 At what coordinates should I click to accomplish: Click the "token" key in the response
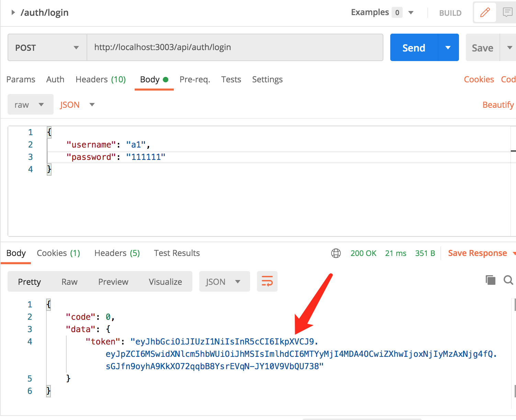pyautogui.click(x=103, y=341)
